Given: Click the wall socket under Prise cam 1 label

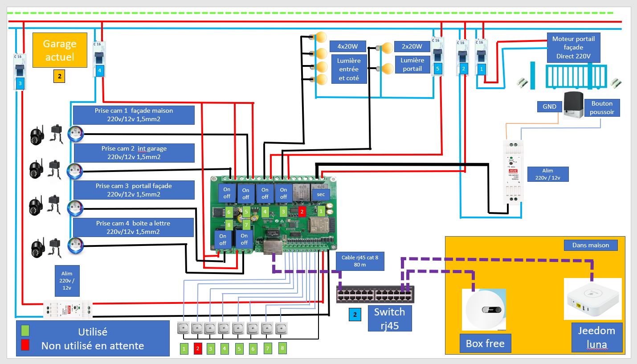Looking at the screenshot, I should [75, 134].
